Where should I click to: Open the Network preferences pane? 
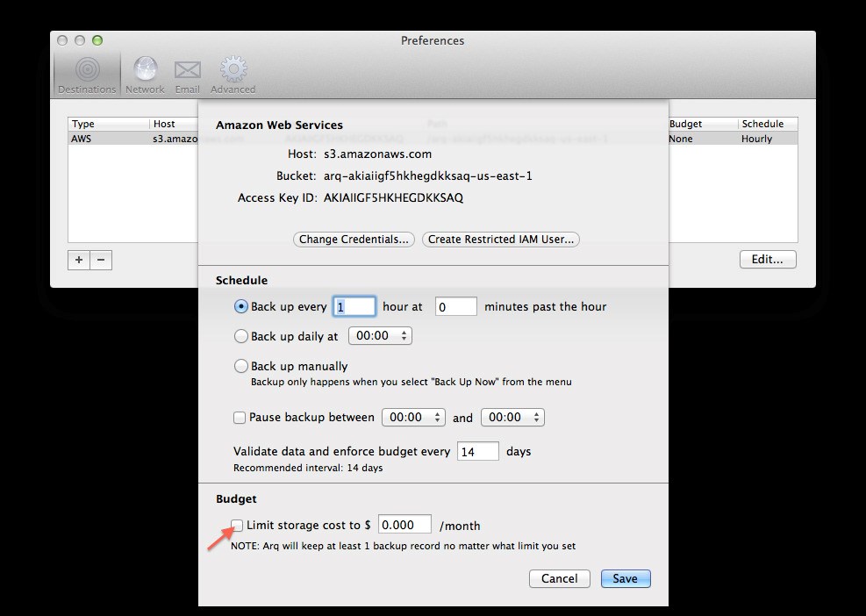(145, 75)
